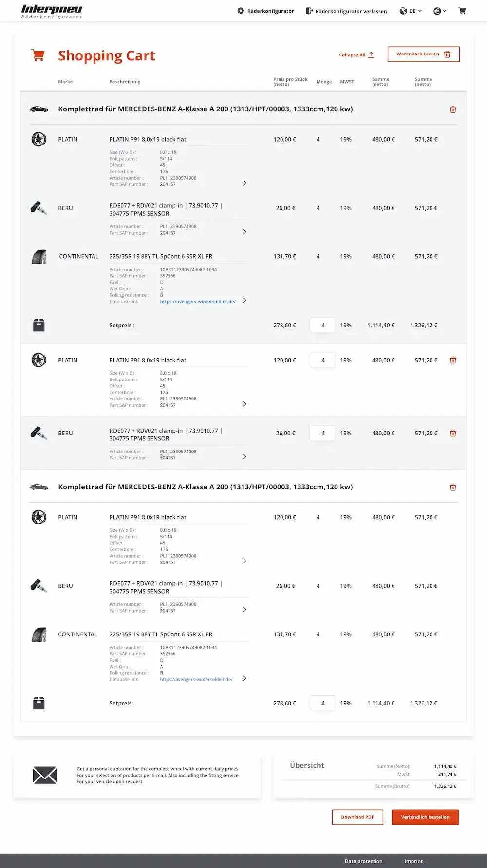487x868 pixels.
Task: Expand CONTINENTAL tire details chevron in first set
Action: (x=244, y=300)
